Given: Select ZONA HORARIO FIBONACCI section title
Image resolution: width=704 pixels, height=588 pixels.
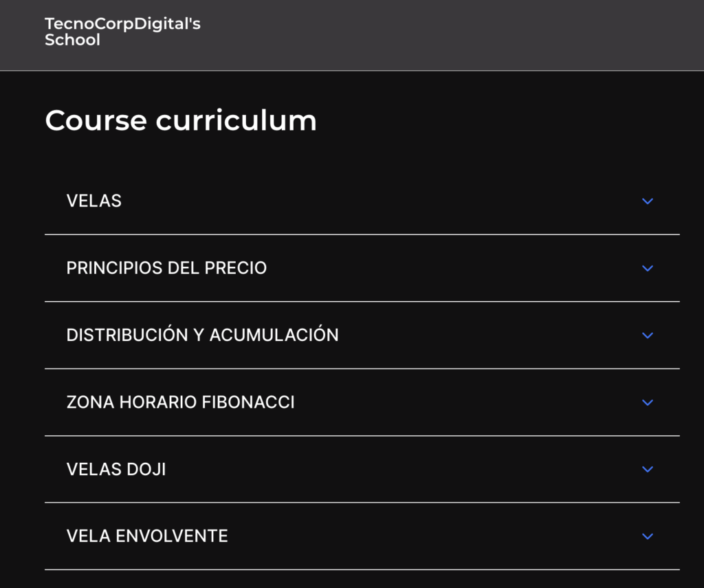Looking at the screenshot, I should [x=181, y=402].
